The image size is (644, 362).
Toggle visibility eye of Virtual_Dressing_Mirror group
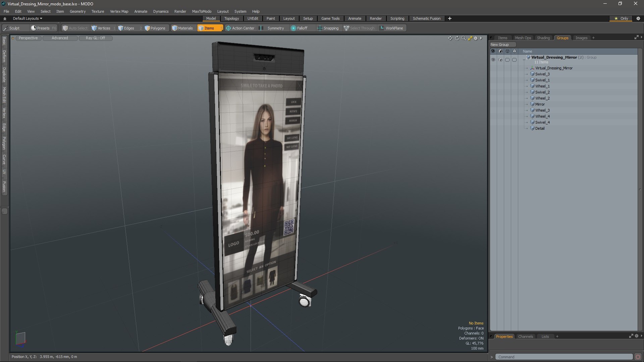coord(493,60)
